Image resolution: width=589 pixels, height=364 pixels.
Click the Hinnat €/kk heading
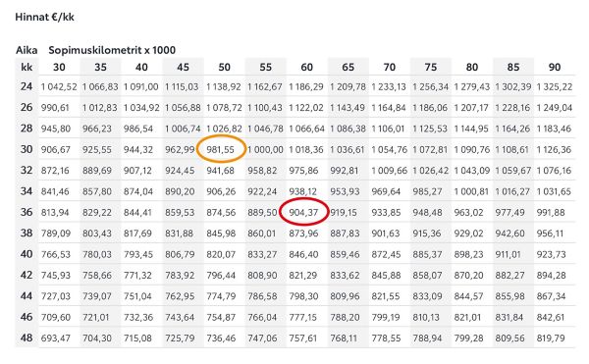point(45,17)
